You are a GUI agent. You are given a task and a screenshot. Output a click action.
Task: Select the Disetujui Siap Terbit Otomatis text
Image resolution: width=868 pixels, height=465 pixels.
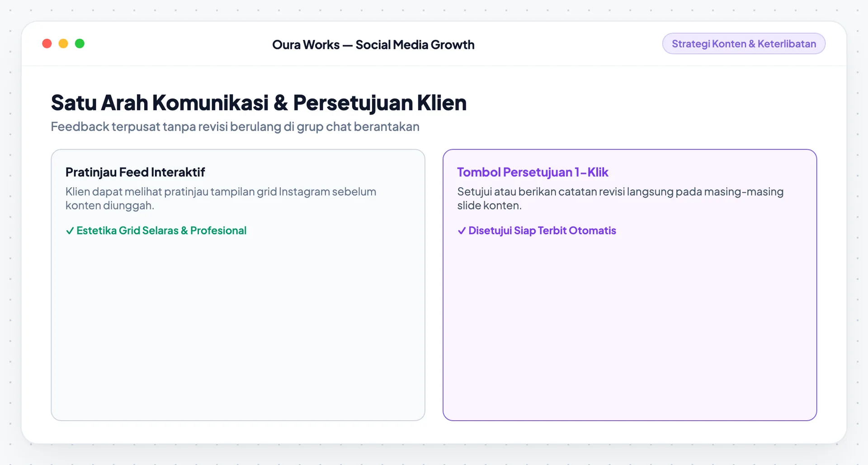pyautogui.click(x=542, y=231)
